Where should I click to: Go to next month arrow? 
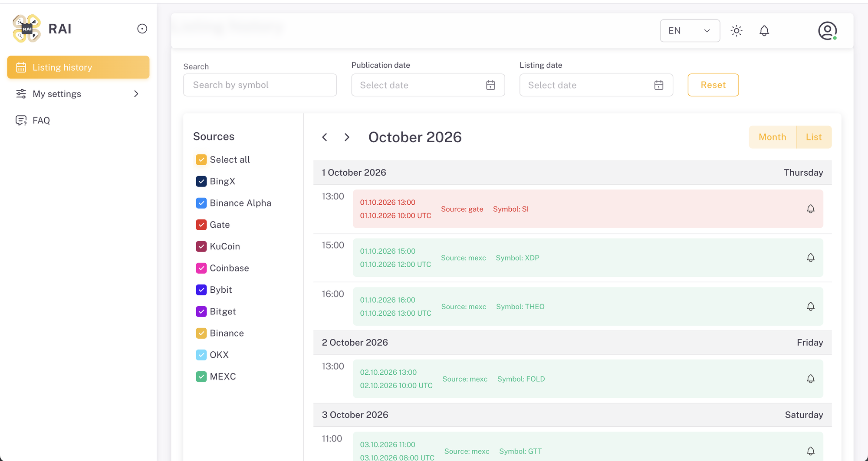pyautogui.click(x=347, y=137)
